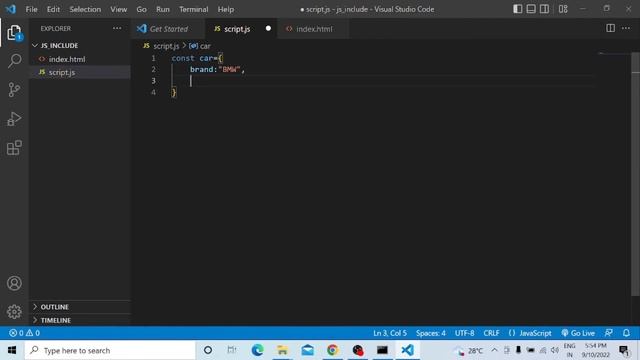Screen dimensions: 640x360
Task: Show hidden system tray icons chevron
Action: [494, 350]
